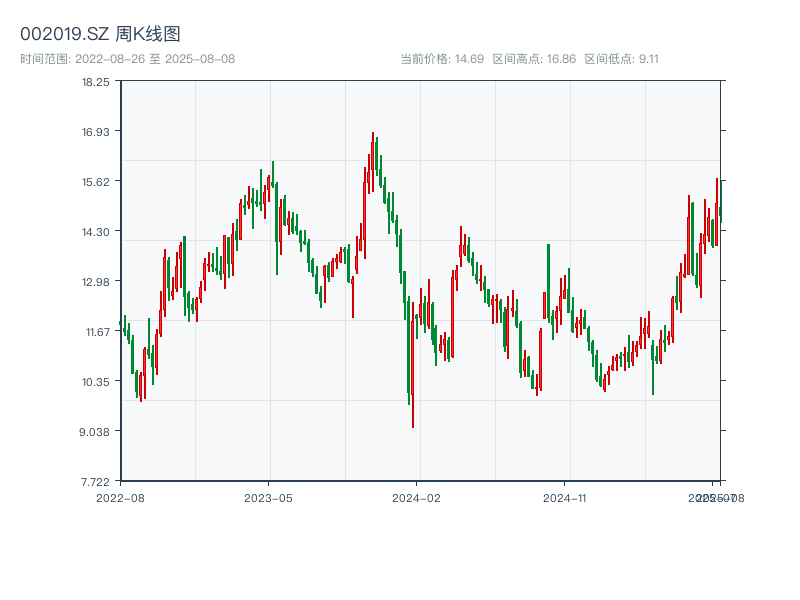Click the y-axis value 12.98
The width and height of the screenshot is (800, 600).
tap(96, 282)
